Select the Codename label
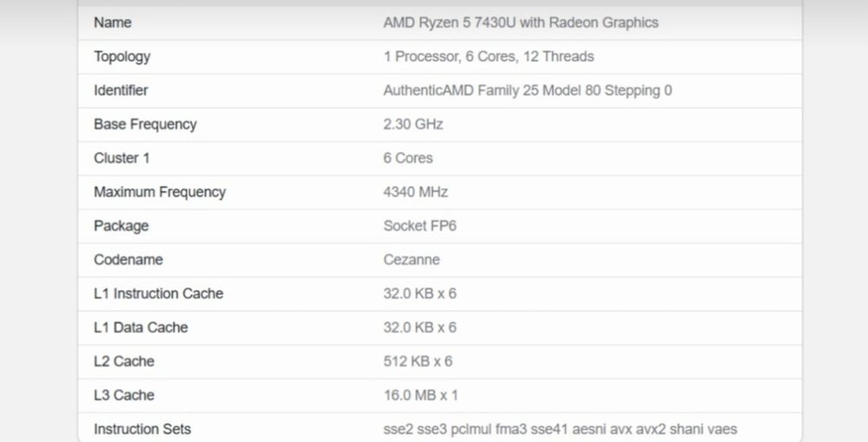The height and width of the screenshot is (442, 868). click(x=128, y=260)
